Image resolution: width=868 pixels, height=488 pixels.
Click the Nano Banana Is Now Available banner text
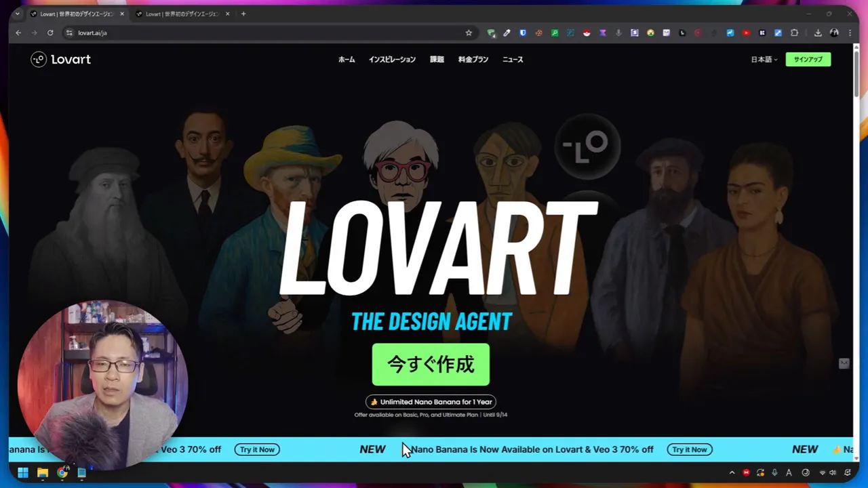532,449
